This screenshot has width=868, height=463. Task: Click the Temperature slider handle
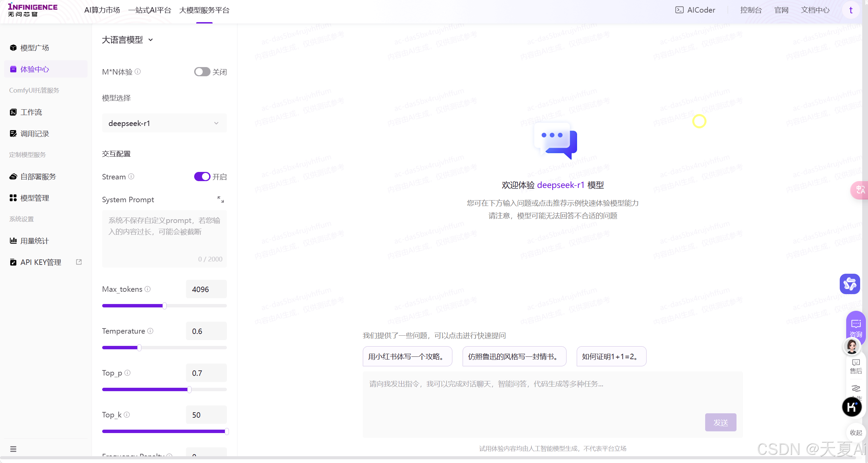point(139,348)
